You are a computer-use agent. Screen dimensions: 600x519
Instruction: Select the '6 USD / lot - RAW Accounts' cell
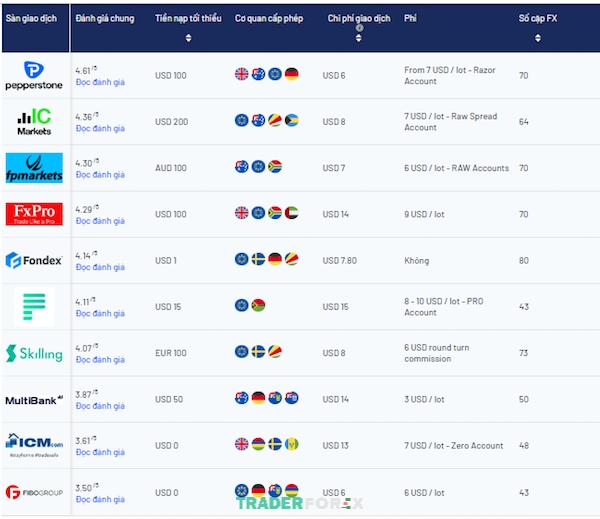pos(457,168)
